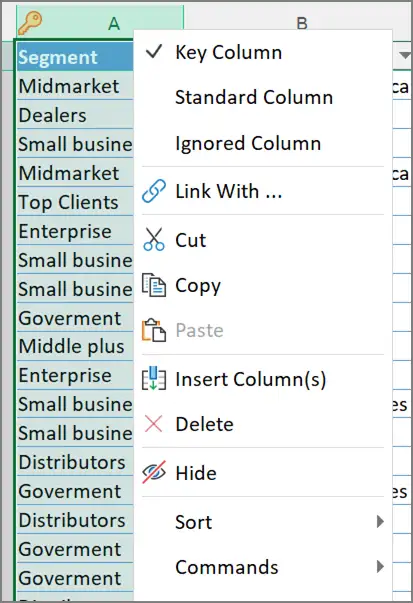Select Cut from the context menu

point(263,240)
